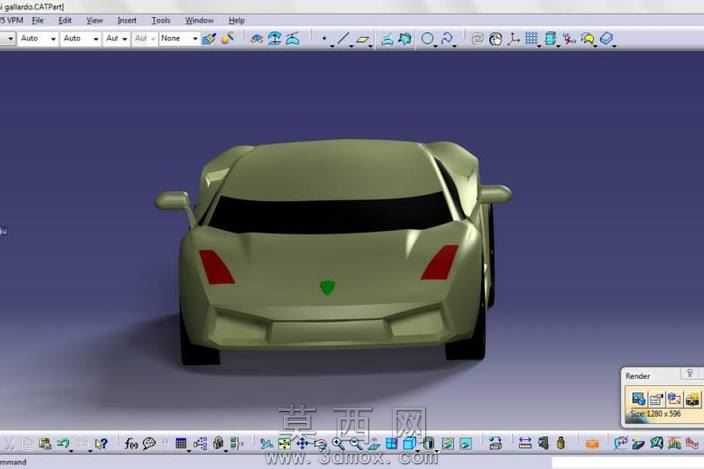The height and width of the screenshot is (469, 704).
Task: Click the Paste clipboard icon in bottom toolbar
Action: [x=45, y=443]
